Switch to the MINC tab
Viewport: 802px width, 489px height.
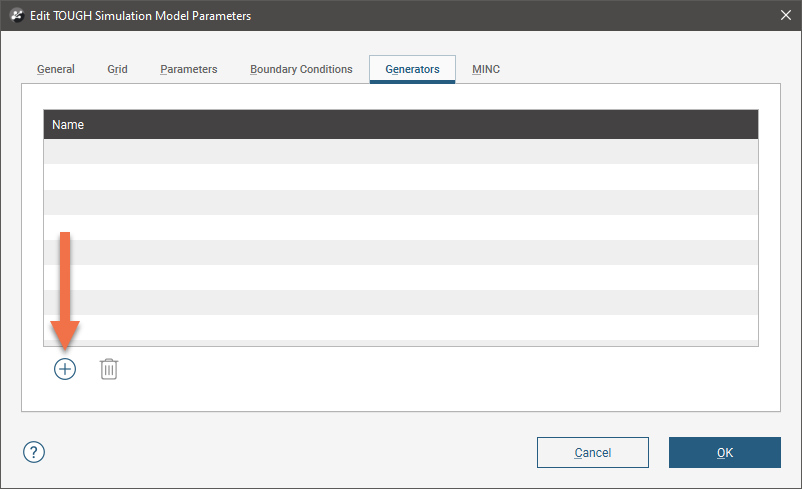[486, 69]
